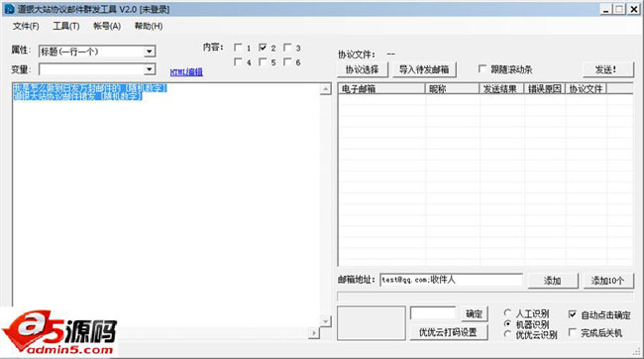Click the 发送结果 column header
644x359 pixels.
[501, 89]
